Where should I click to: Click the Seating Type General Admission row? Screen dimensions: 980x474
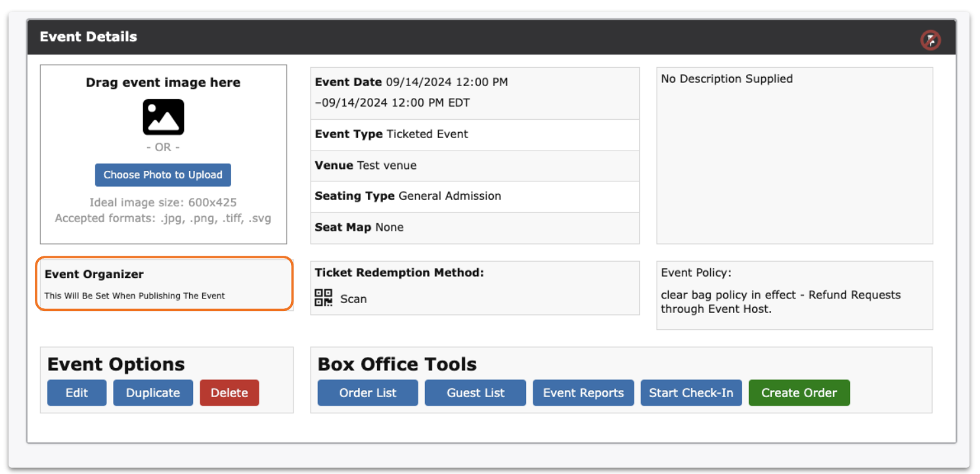475,196
